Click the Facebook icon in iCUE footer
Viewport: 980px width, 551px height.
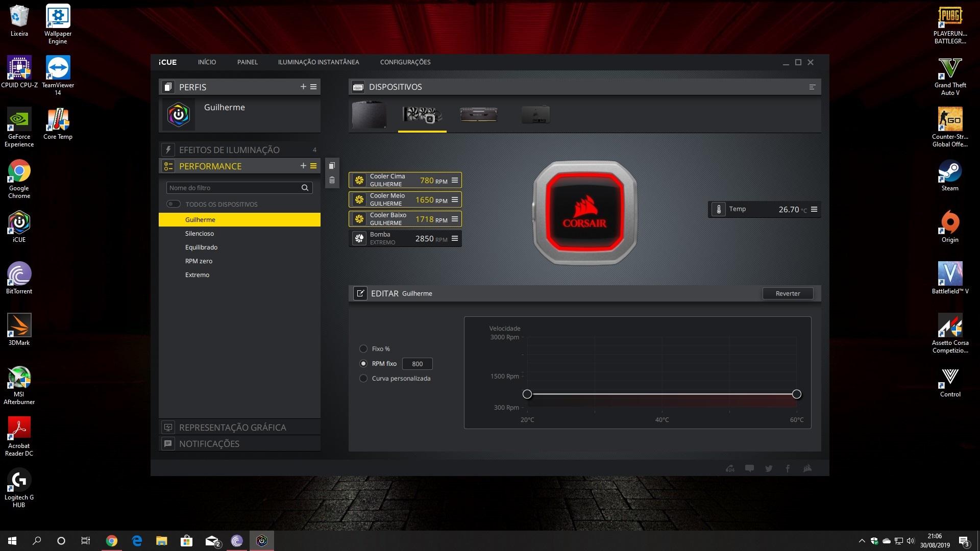(788, 468)
